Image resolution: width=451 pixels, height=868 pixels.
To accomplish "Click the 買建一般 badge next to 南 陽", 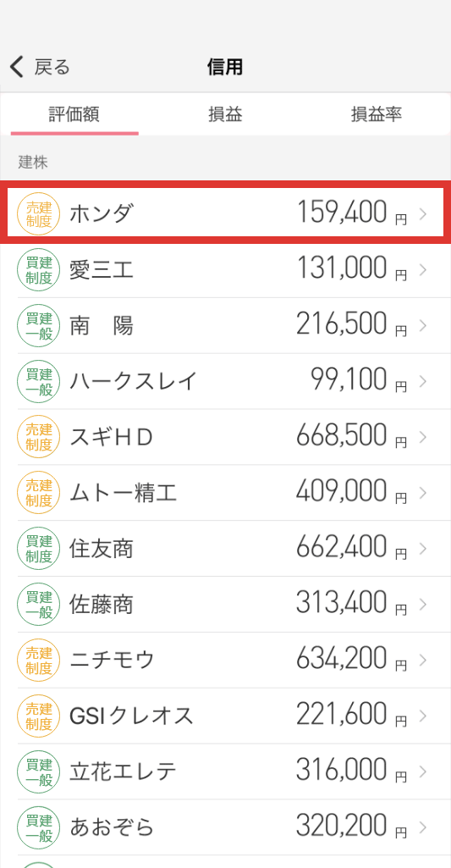I will coord(39,326).
